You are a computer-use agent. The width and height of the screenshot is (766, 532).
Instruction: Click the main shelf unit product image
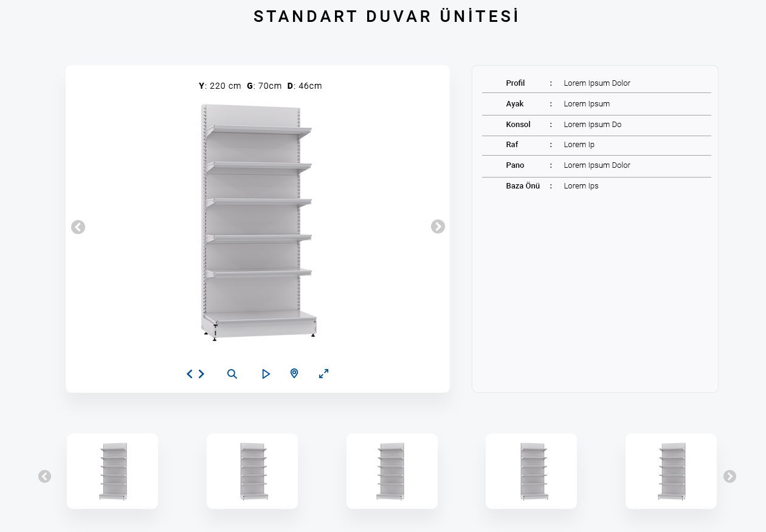[x=258, y=222]
